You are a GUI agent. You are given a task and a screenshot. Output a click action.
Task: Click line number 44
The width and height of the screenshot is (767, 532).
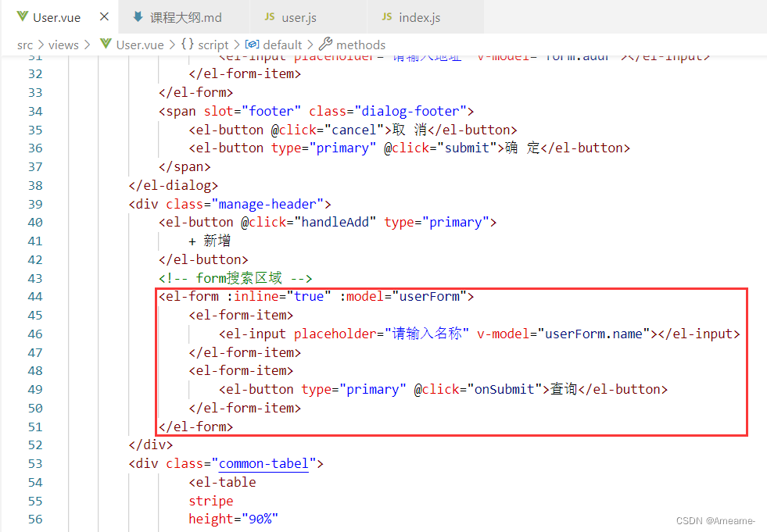35,296
